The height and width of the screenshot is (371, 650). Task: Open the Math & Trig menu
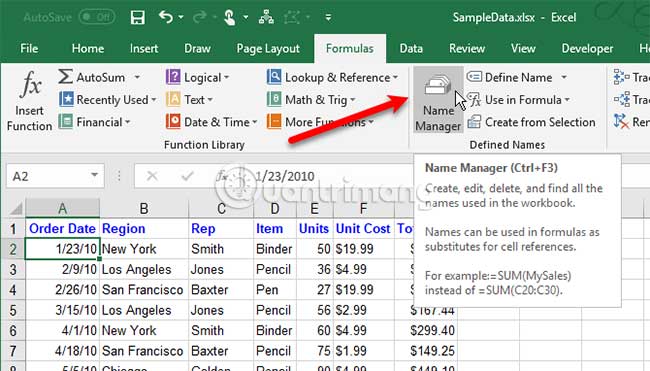[311, 100]
